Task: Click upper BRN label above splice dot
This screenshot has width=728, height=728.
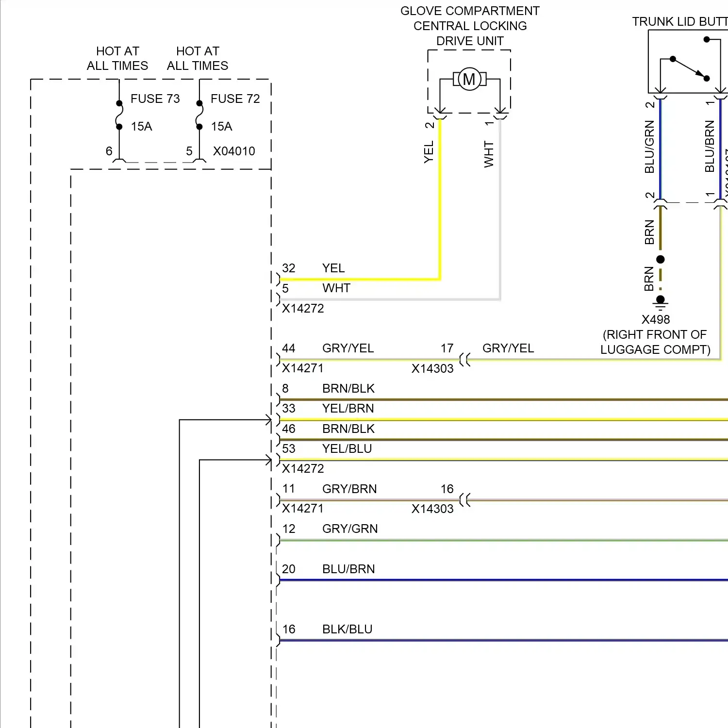Action: point(649,232)
